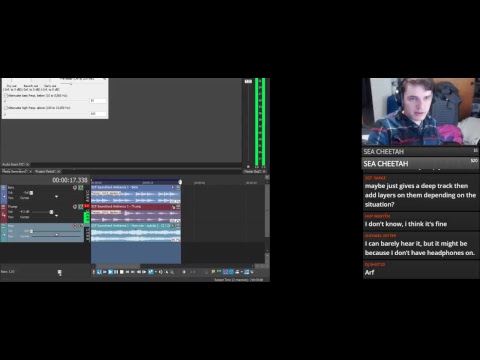Click the Next Frame transport button
This screenshot has width=480, height=360.
coord(144,272)
